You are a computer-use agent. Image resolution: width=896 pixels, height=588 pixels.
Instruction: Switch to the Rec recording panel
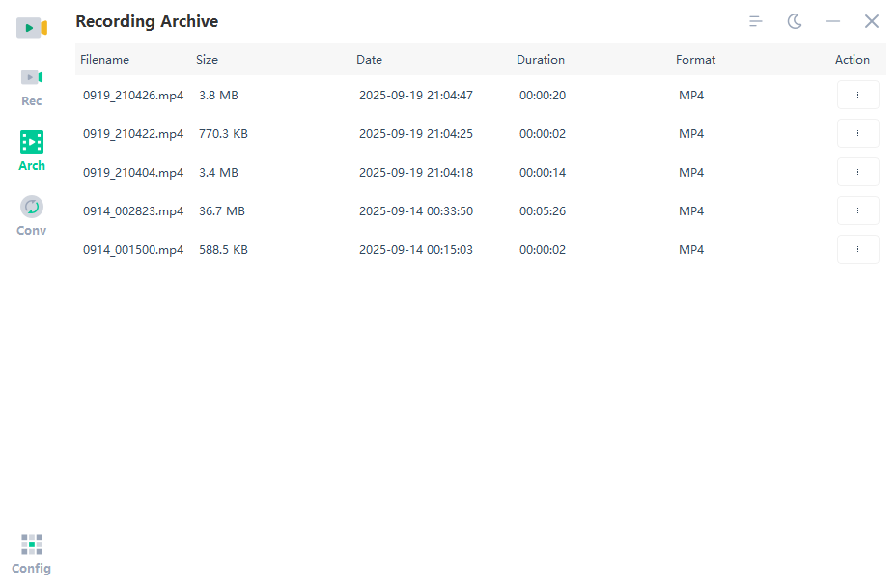point(31,87)
